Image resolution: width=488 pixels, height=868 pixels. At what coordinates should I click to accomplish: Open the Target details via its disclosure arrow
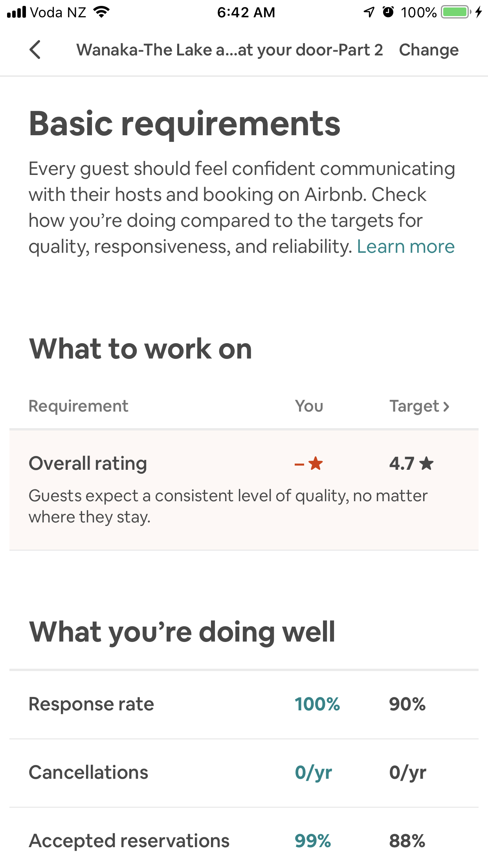point(446,406)
